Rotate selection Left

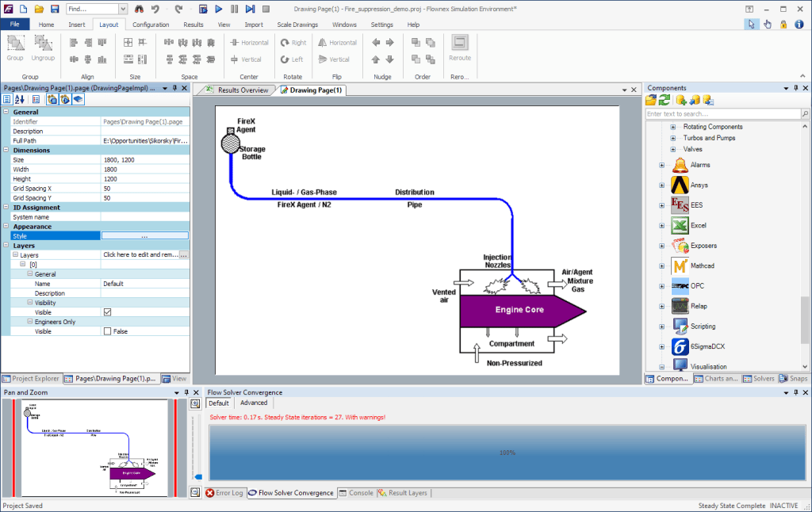click(x=292, y=59)
